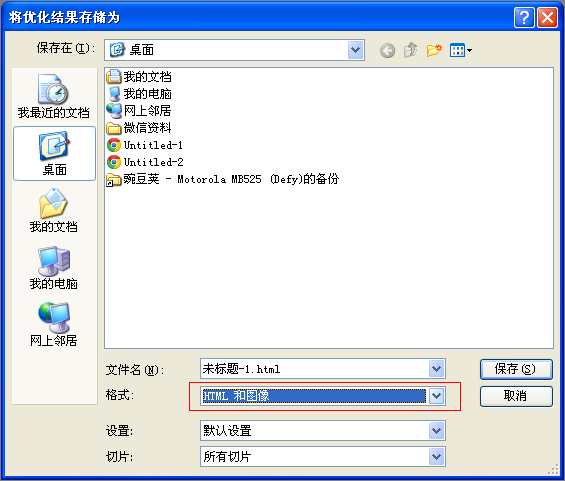Click the filename field containing 未标题-1.html

pos(315,369)
